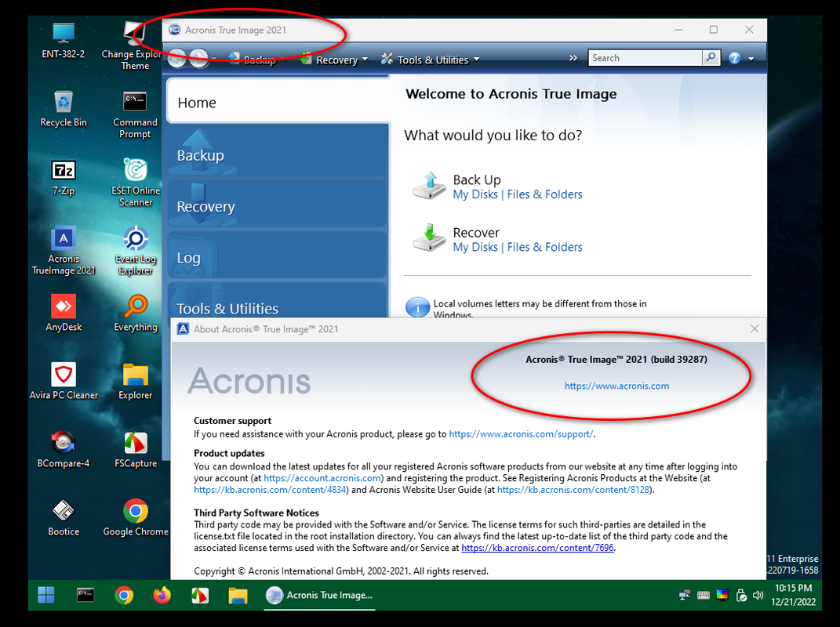Close the About Acronis True Image dialog
Viewport: 840px width, 627px height.
[x=755, y=328]
